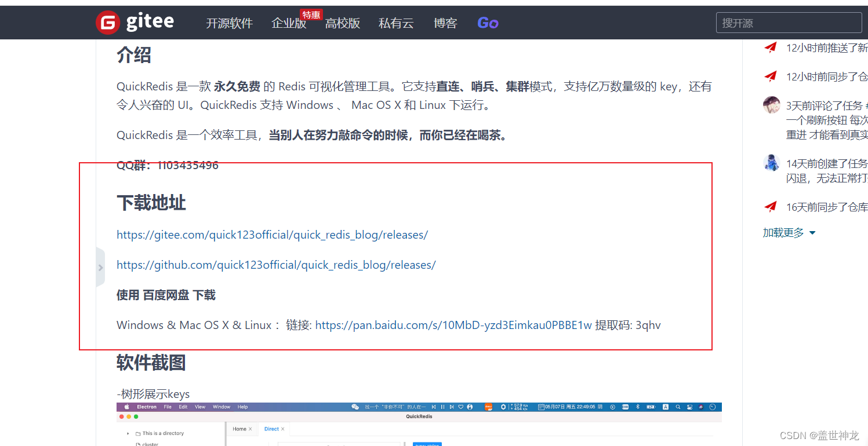Click heart icon in screenshot's mac menu bar
The height and width of the screenshot is (446, 868).
pyautogui.click(x=461, y=407)
